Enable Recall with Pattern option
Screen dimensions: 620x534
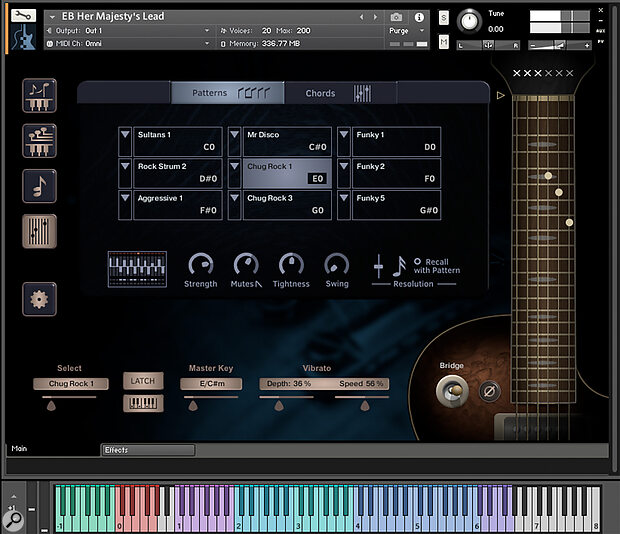[417, 262]
